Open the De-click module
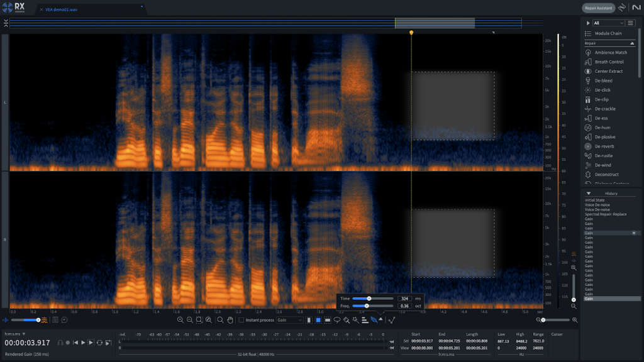 [602, 90]
